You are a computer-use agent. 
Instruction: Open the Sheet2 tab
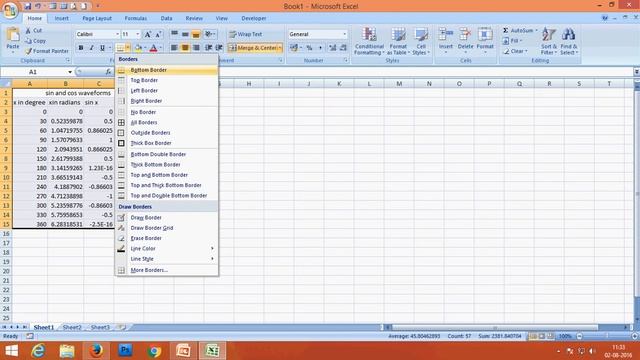click(72, 327)
